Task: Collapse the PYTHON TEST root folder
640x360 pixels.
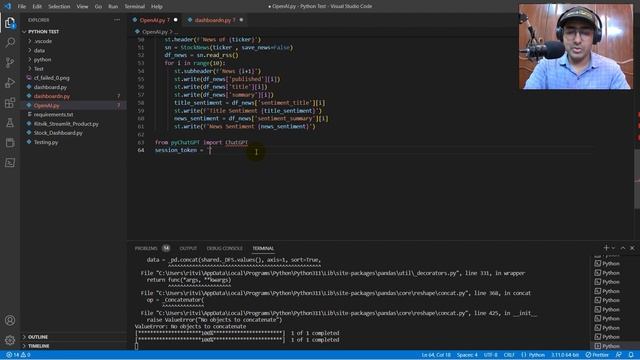Action: 43,31
